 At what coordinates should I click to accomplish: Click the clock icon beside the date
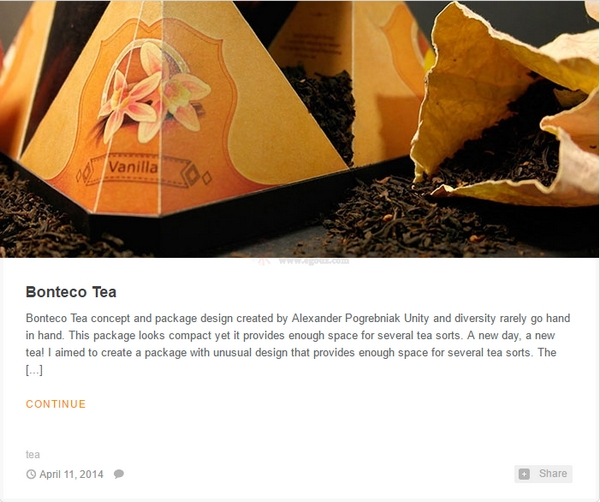(x=31, y=474)
